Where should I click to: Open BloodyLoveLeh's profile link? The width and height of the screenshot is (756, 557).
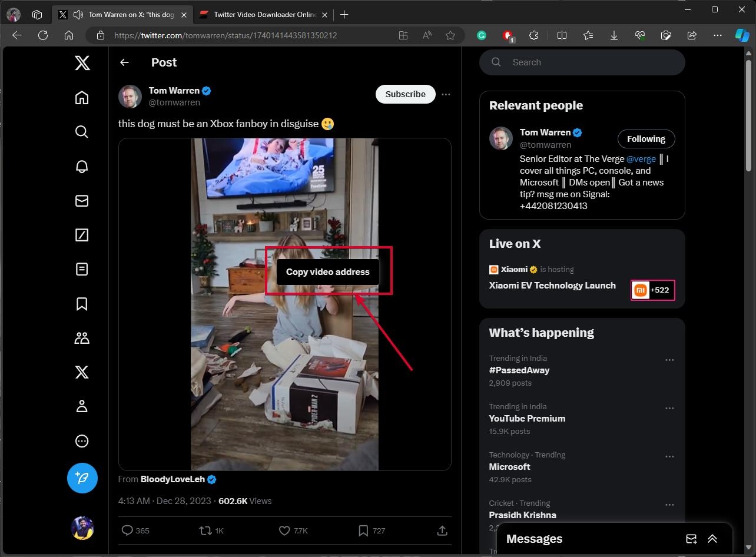tap(173, 479)
